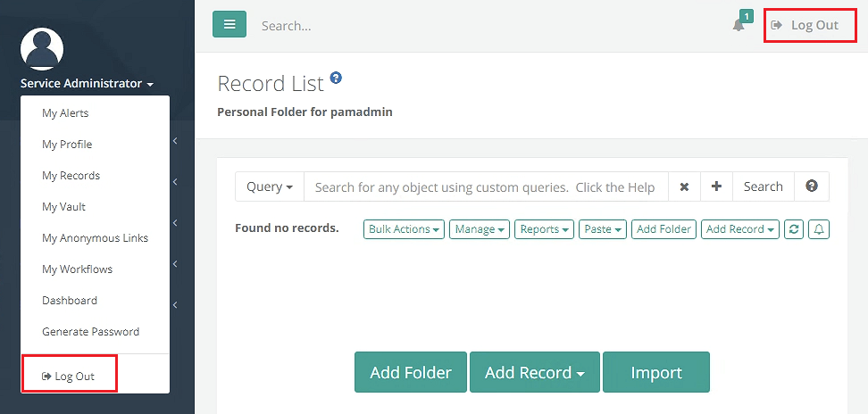
Task: Choose Generate Password in the user menu
Action: pos(90,332)
